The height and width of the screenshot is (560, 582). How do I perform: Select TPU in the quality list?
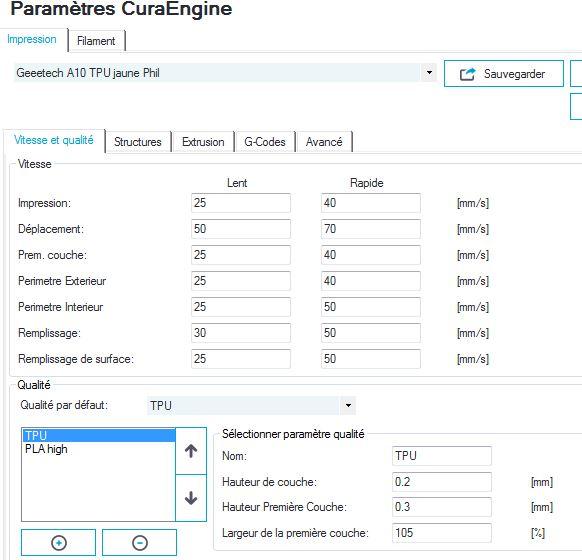[98, 435]
